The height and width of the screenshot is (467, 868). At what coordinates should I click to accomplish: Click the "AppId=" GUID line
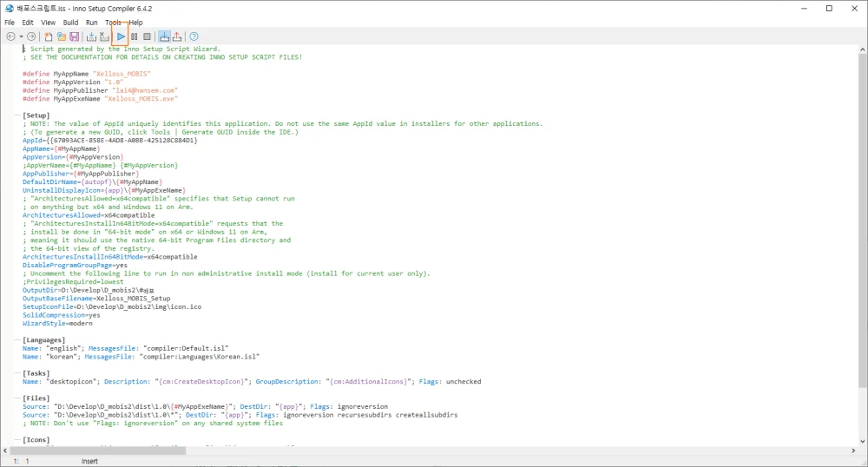click(x=109, y=140)
